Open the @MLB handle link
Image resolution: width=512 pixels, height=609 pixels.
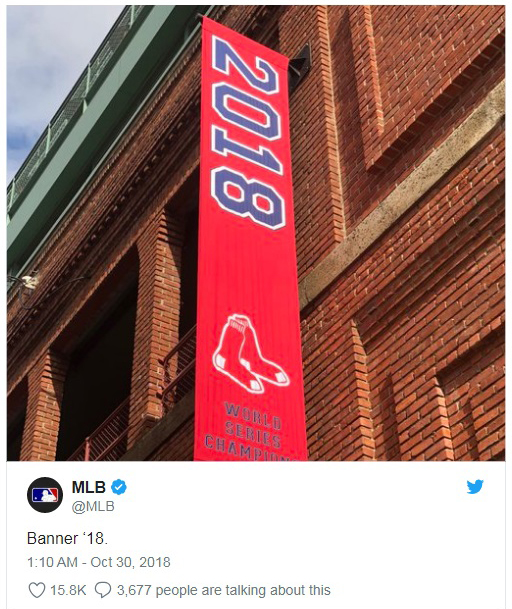(x=93, y=506)
